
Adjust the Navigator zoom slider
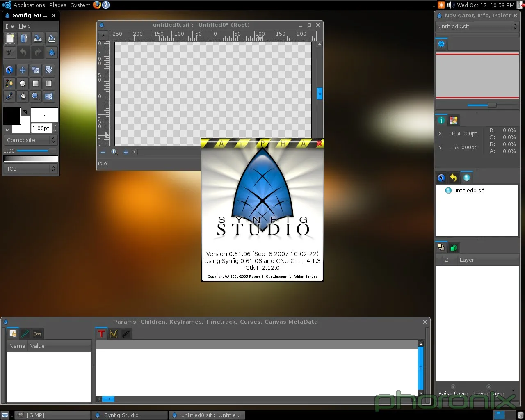coord(492,105)
